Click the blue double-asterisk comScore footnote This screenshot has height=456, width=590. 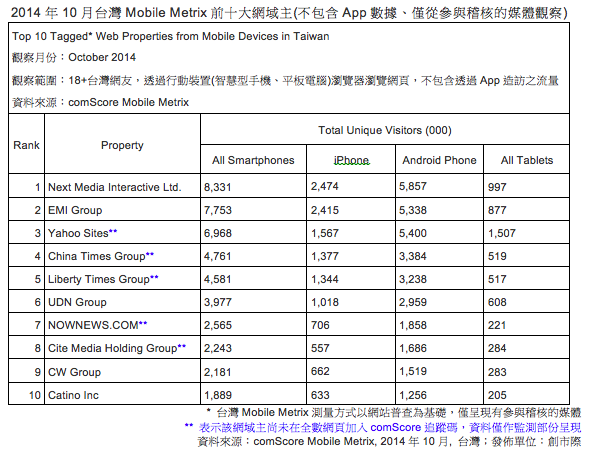coord(383,427)
